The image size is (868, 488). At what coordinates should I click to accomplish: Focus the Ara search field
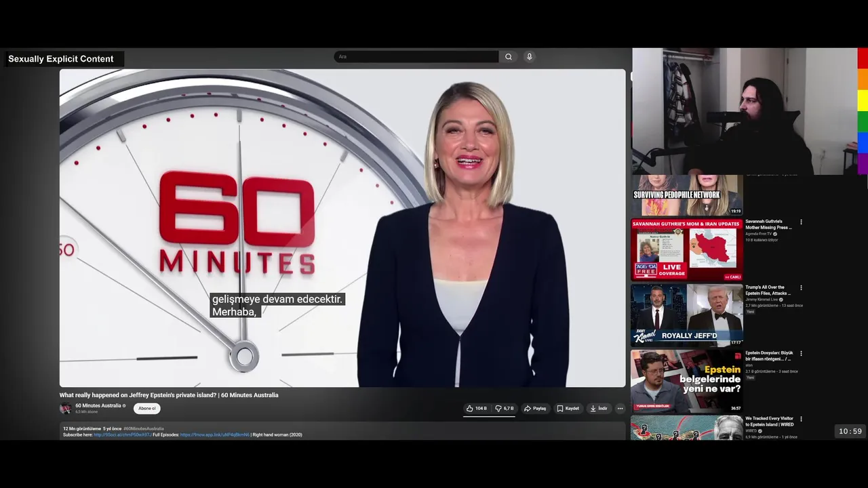tap(416, 57)
